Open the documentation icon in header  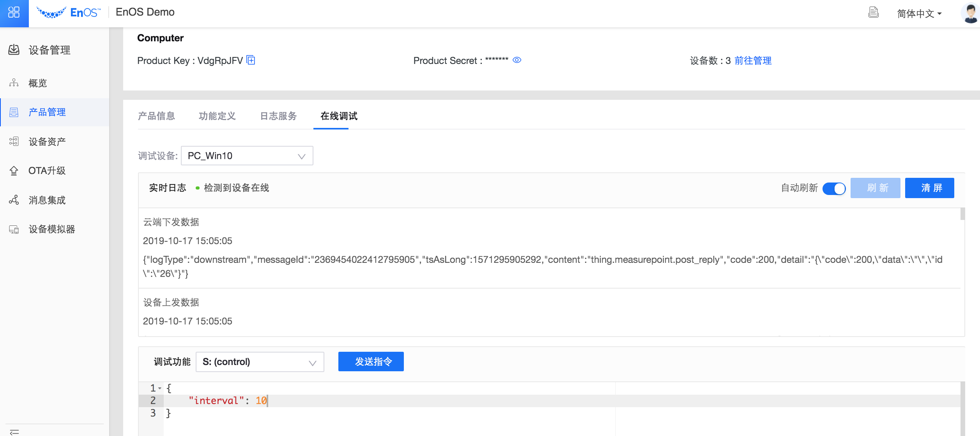coord(874,13)
